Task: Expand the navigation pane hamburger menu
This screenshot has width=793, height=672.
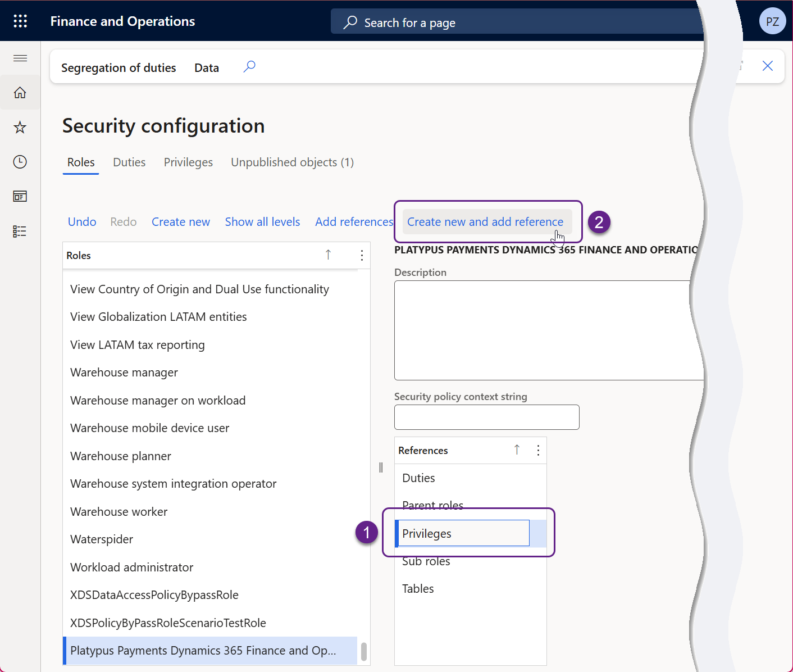Action: 20,58
